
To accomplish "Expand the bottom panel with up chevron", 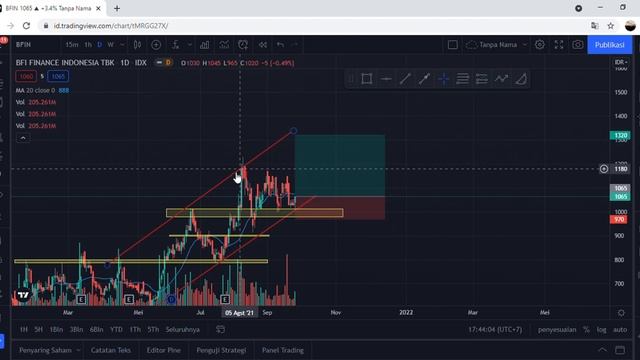I will pyautogui.click(x=602, y=350).
